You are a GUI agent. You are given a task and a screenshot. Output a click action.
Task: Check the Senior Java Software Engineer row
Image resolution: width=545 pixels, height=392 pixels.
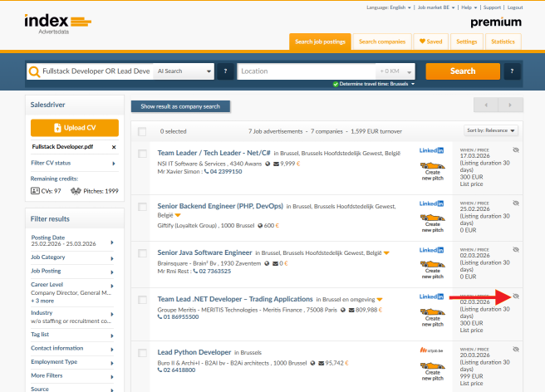(x=142, y=253)
